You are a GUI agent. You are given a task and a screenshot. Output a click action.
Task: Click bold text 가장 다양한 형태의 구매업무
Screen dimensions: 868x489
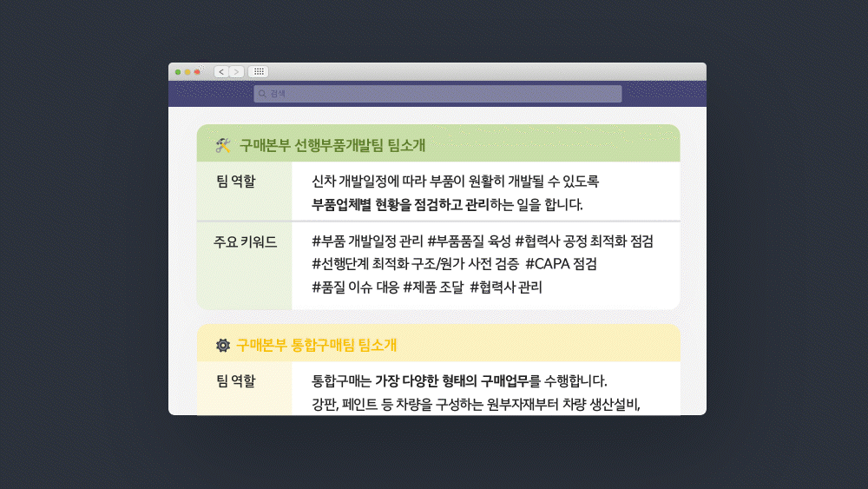[x=451, y=381]
